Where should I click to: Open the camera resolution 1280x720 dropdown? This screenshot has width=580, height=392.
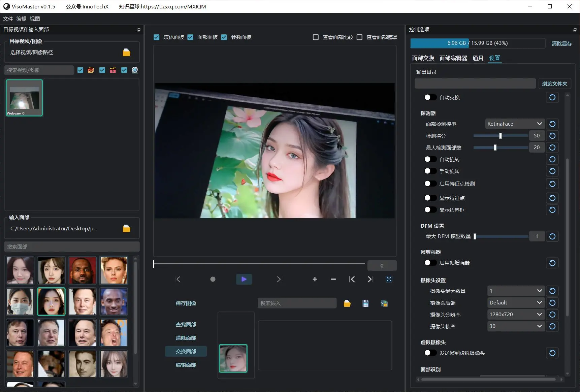click(x=515, y=314)
